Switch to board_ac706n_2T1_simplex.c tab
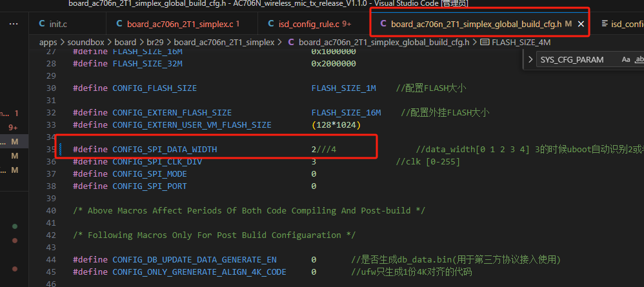Viewport: 644px width, 287px height. pyautogui.click(x=181, y=24)
